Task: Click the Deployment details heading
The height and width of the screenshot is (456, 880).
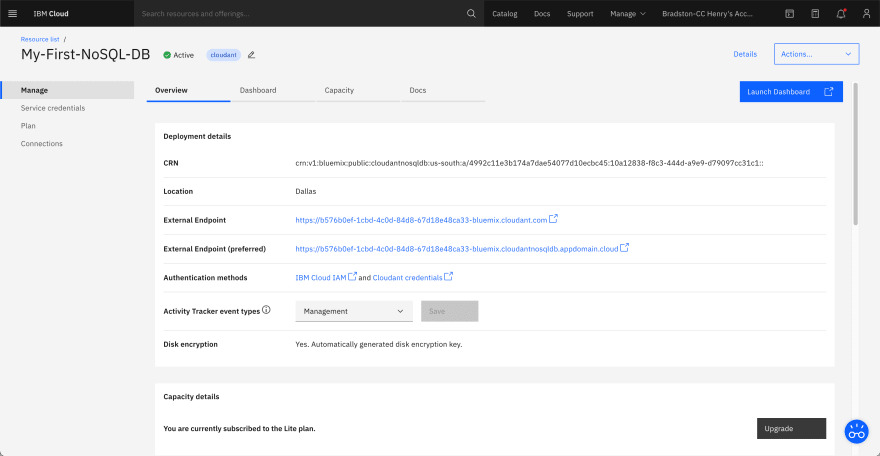Action: [197, 136]
